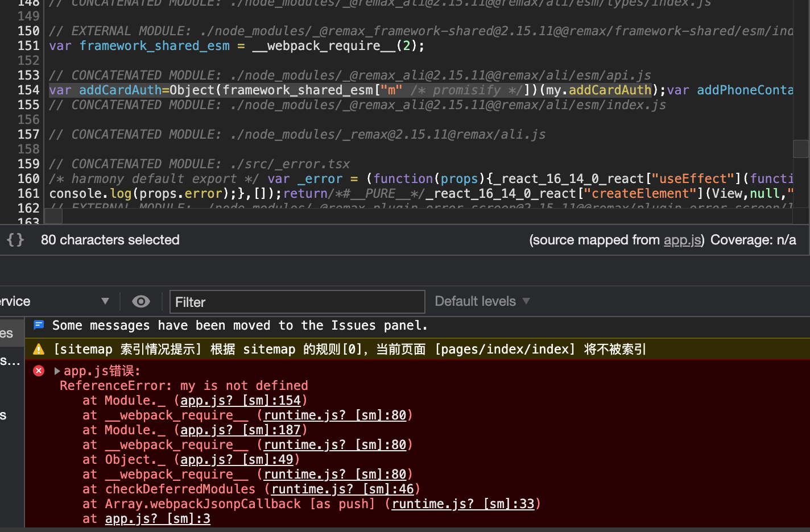The height and width of the screenshot is (532, 810).
Task: Expand the app.js错误 error details triangle
Action: point(57,371)
